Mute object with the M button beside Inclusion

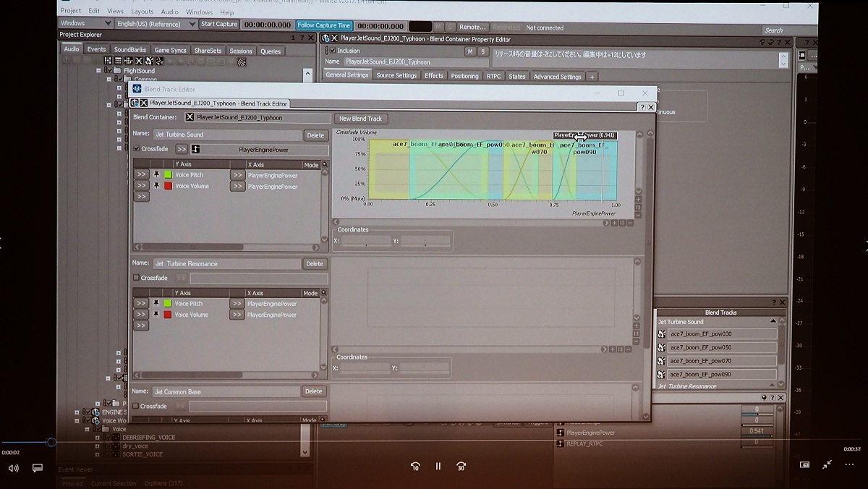(x=470, y=51)
